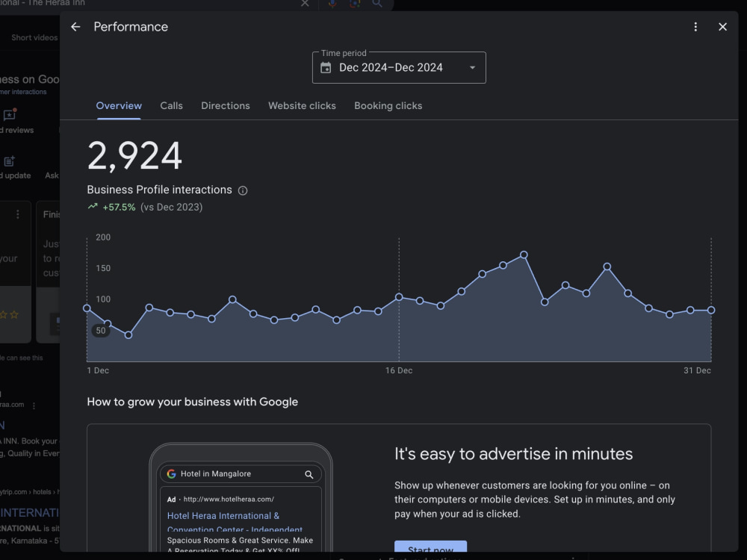The width and height of the screenshot is (747, 560).
Task: Click the 2,924 interactions total
Action: [134, 156]
